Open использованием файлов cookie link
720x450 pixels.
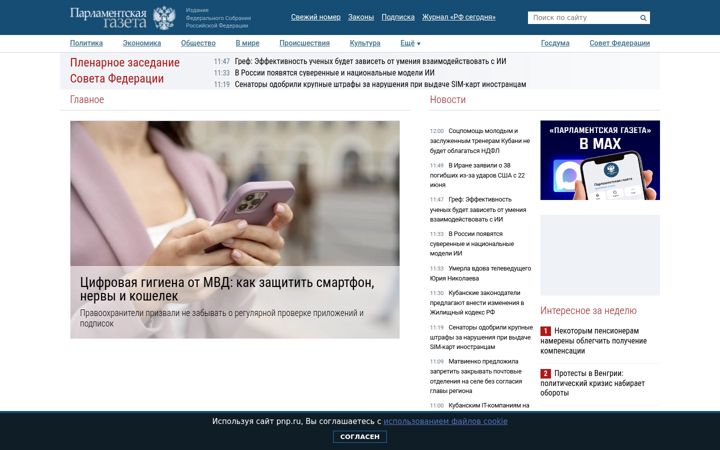[445, 421]
